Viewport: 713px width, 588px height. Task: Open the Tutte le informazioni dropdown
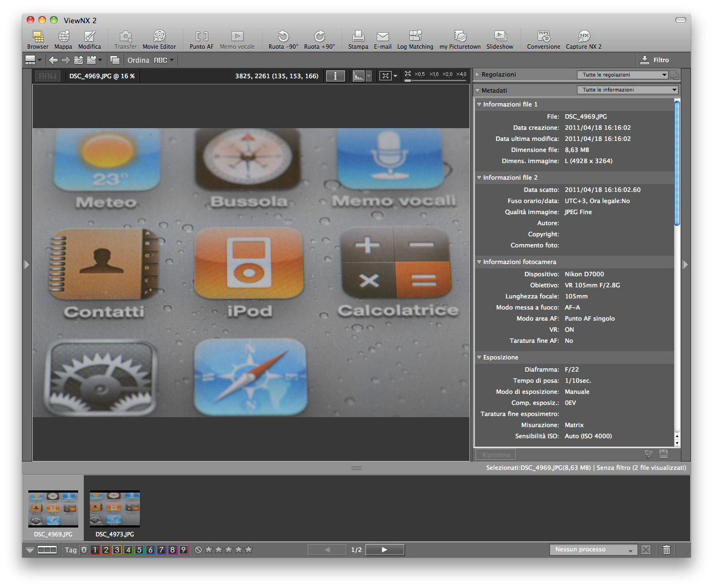click(628, 90)
